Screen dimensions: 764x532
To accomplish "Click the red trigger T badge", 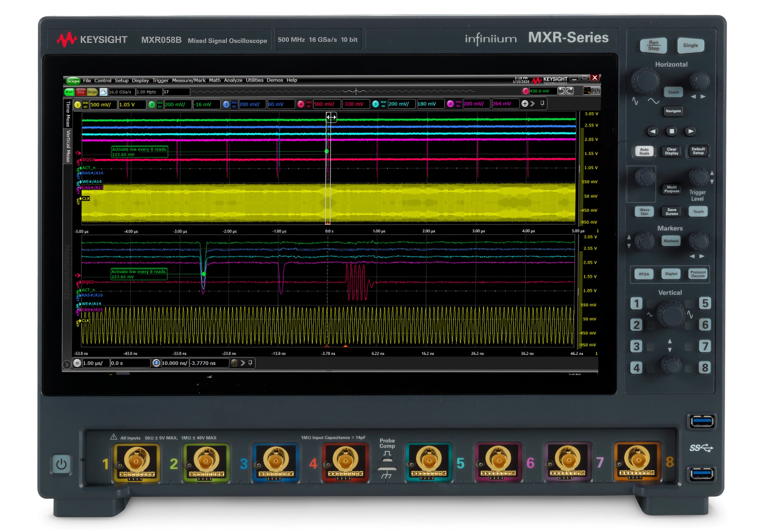I will click(x=525, y=91).
